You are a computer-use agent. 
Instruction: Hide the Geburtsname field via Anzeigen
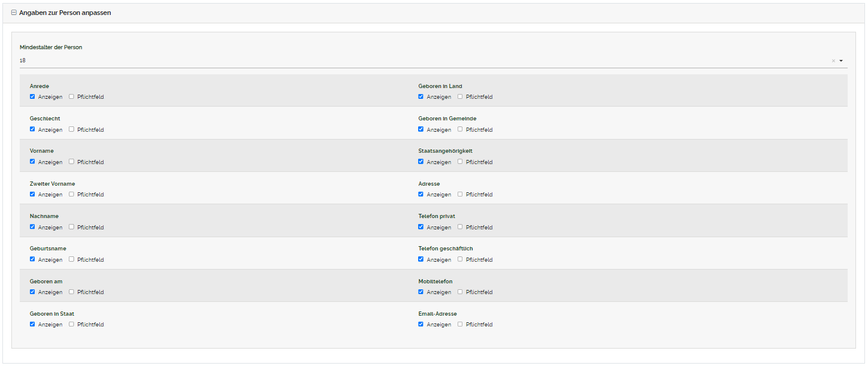[32, 259]
